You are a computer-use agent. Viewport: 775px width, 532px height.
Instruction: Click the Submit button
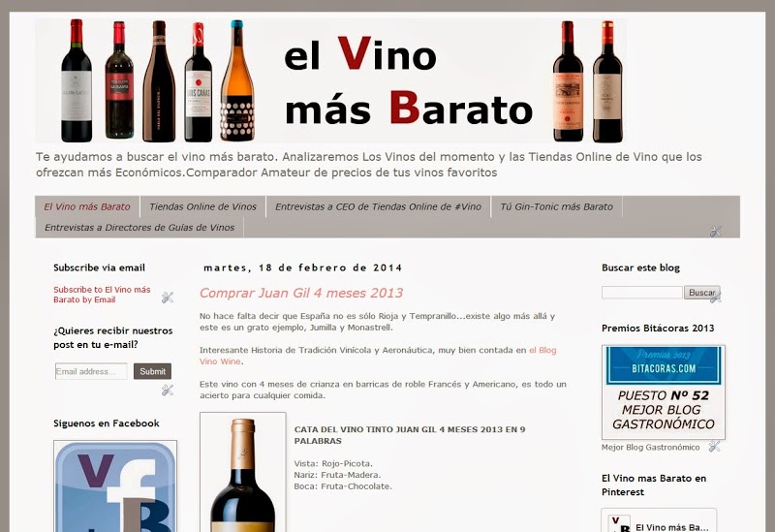(152, 371)
